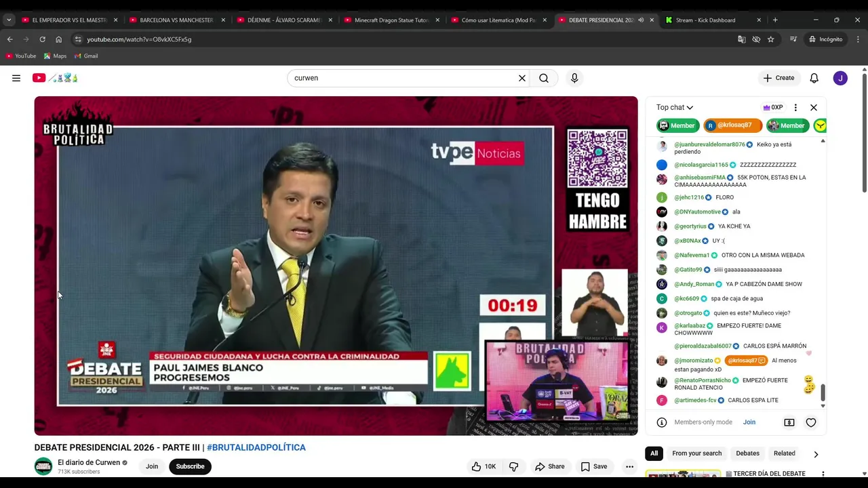Open notifications bell
Viewport: 868px width, 488px height.
814,78
